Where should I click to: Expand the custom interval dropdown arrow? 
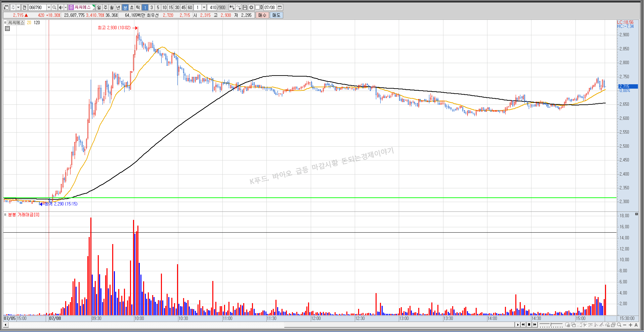(204, 7)
